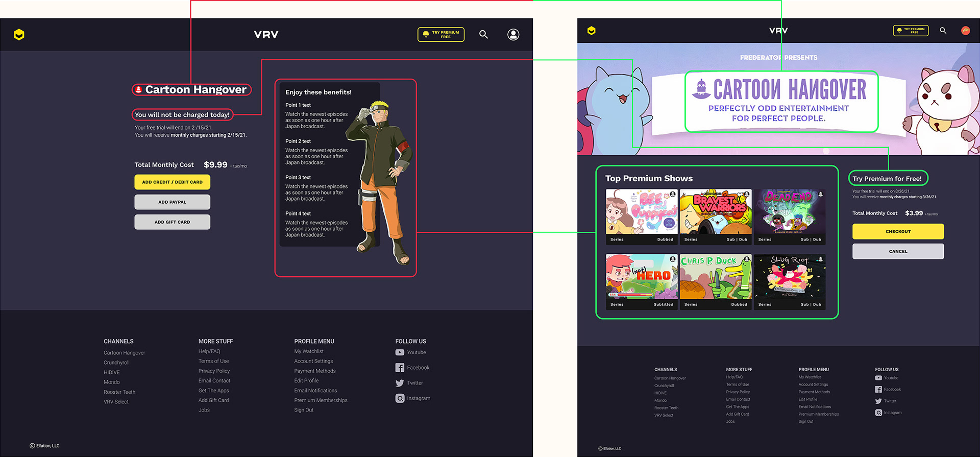Screen dimensions: 980x457
Task: Click Try Premium Free in the right mockup
Action: pyautogui.click(x=911, y=31)
